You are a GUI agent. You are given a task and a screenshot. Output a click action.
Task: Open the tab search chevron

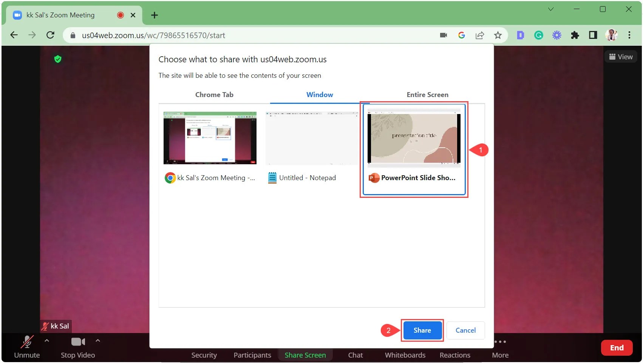(551, 9)
